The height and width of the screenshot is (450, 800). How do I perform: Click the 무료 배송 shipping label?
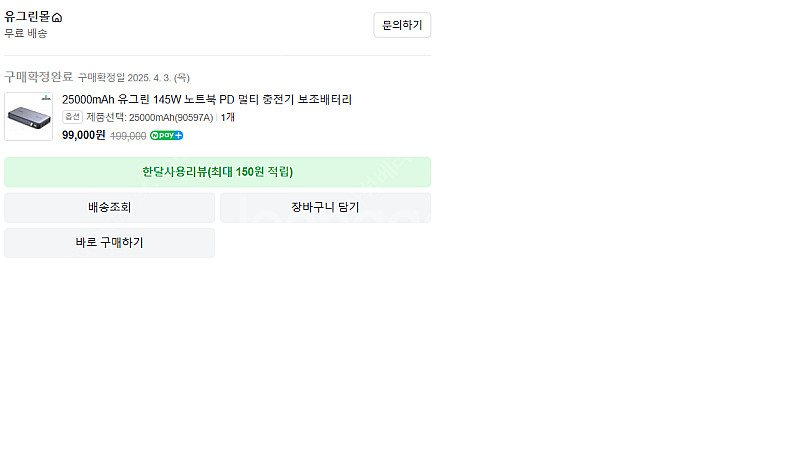26,34
